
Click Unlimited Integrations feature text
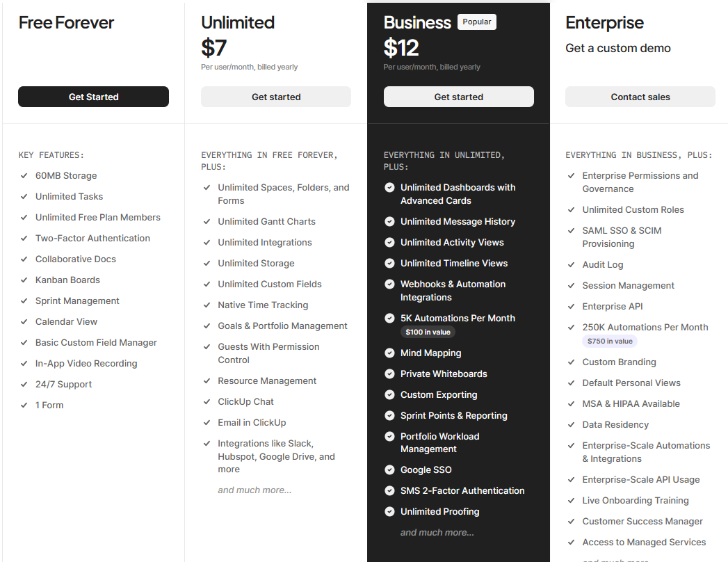(x=265, y=243)
